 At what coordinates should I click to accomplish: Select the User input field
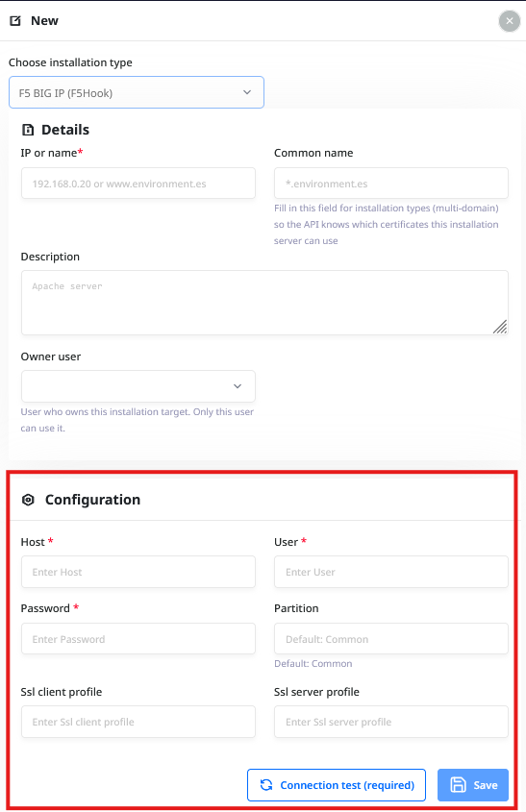point(391,572)
